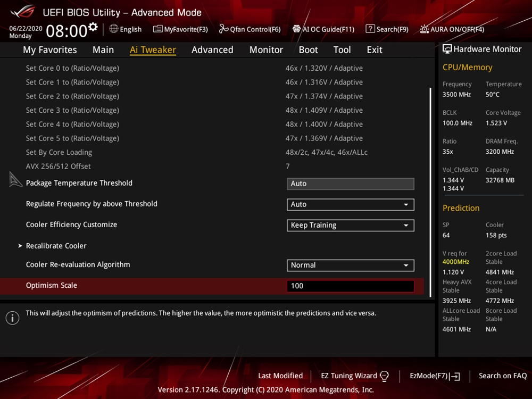Select Optimism Scale row label
The height and width of the screenshot is (399, 532).
coord(52,286)
